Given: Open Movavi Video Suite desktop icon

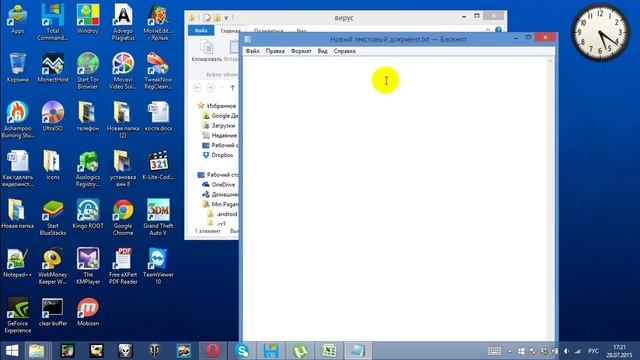Looking at the screenshot, I should pos(123,71).
